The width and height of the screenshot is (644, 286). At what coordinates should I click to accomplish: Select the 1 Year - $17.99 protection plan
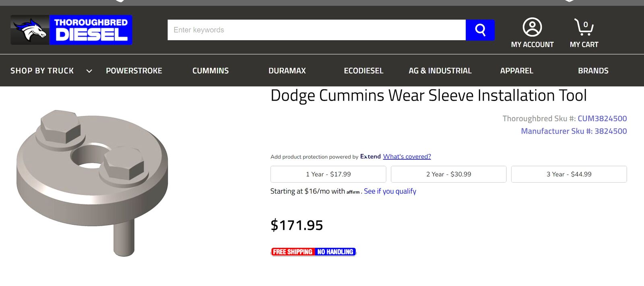(328, 174)
